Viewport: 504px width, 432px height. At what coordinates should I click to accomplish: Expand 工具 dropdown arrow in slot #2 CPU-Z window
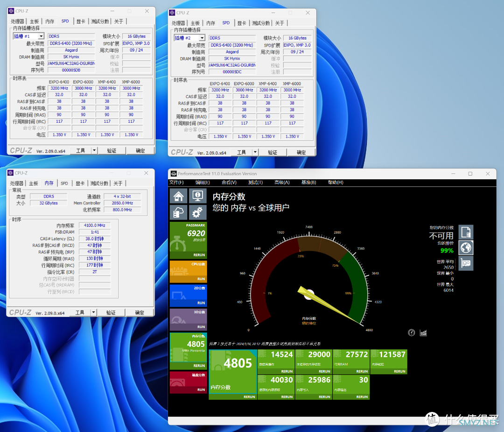[255, 152]
